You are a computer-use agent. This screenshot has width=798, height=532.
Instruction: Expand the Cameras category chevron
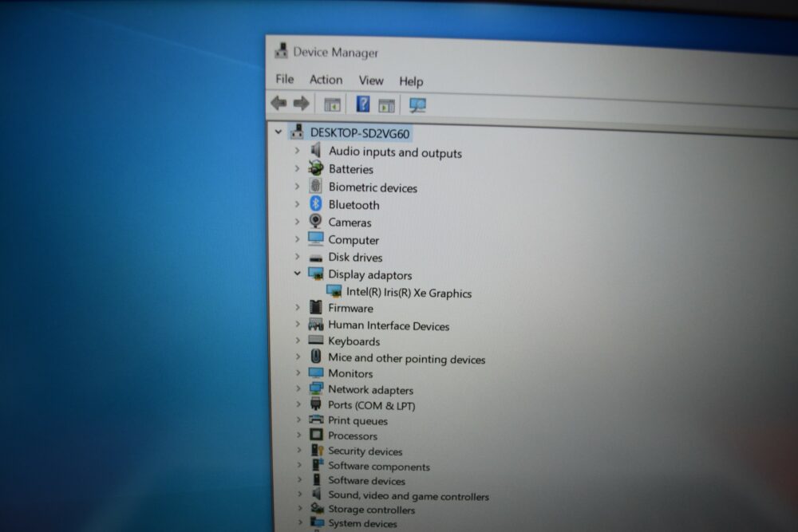[297, 221]
